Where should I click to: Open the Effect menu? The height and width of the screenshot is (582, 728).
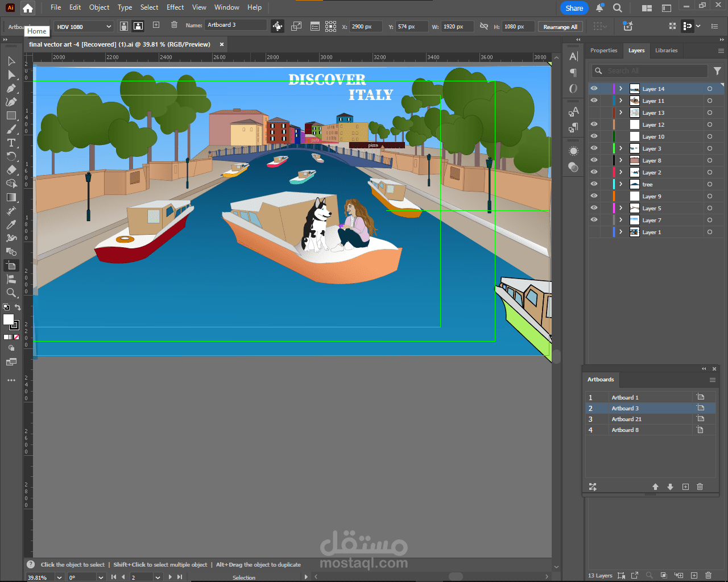coord(175,7)
